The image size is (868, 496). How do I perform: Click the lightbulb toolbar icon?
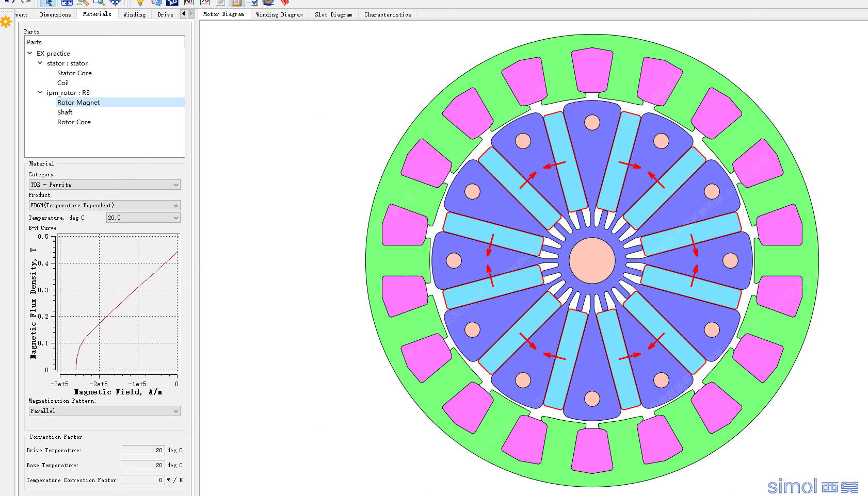click(x=140, y=3)
